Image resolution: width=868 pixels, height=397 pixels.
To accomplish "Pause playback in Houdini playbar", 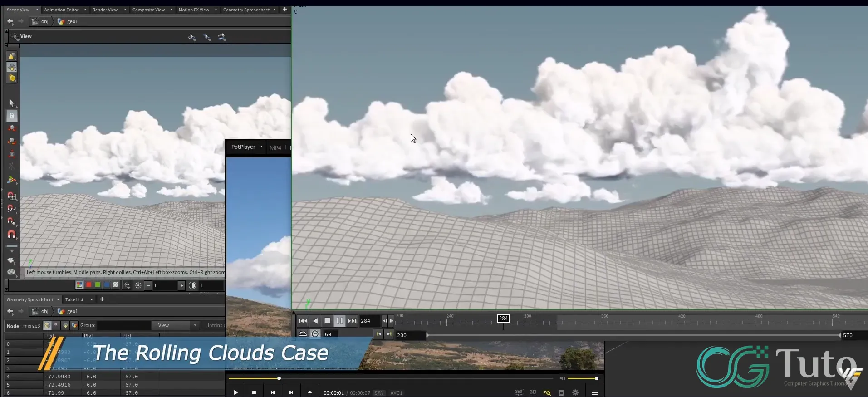I will click(x=339, y=321).
